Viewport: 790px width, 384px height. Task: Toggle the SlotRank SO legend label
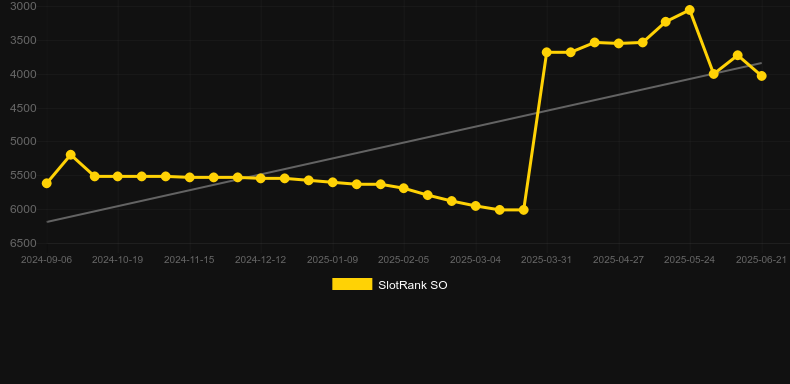[x=413, y=285]
